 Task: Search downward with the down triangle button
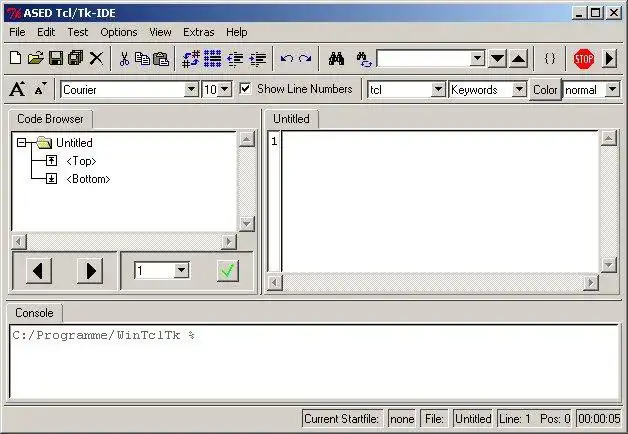pyautogui.click(x=497, y=59)
